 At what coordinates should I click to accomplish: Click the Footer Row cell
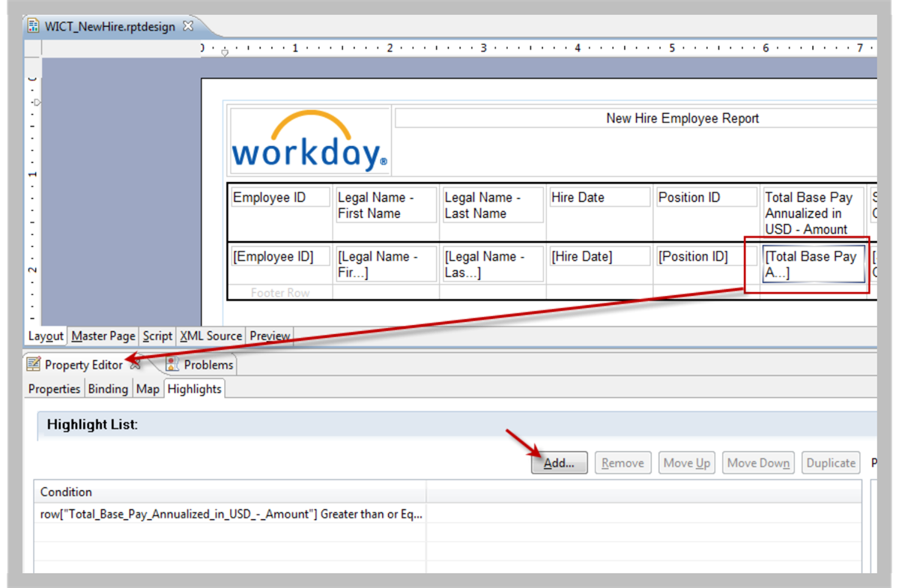point(280,293)
